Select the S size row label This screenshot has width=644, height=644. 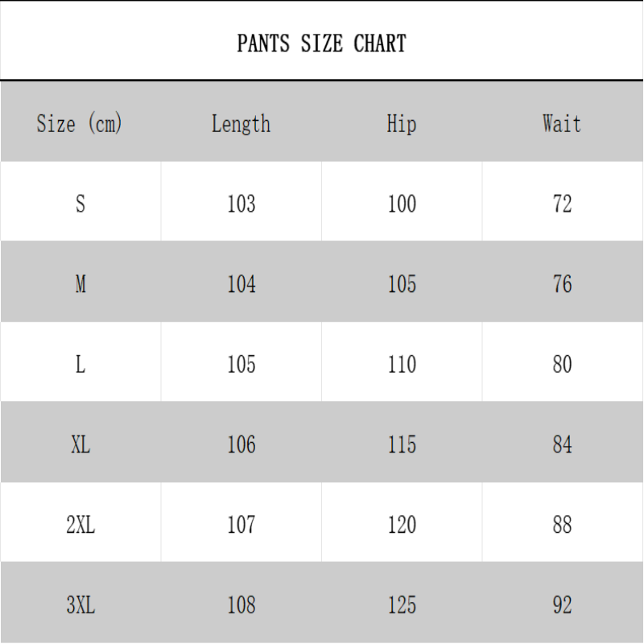click(x=80, y=204)
